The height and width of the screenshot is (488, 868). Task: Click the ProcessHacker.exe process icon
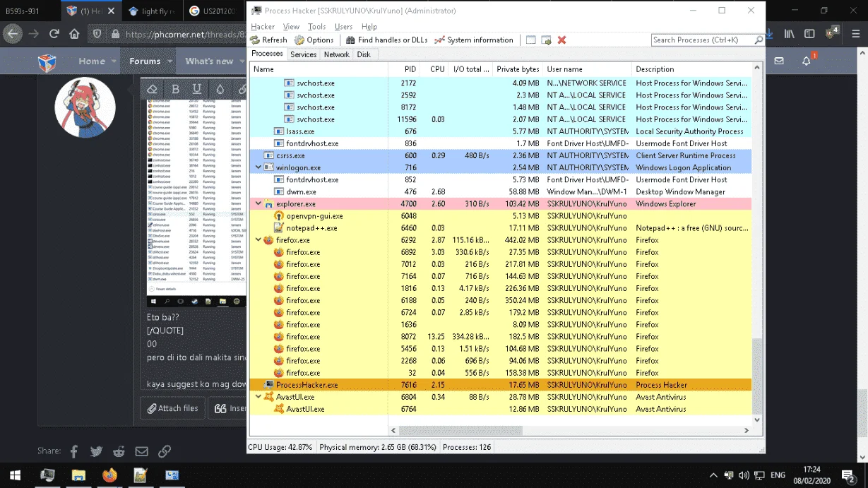click(268, 385)
